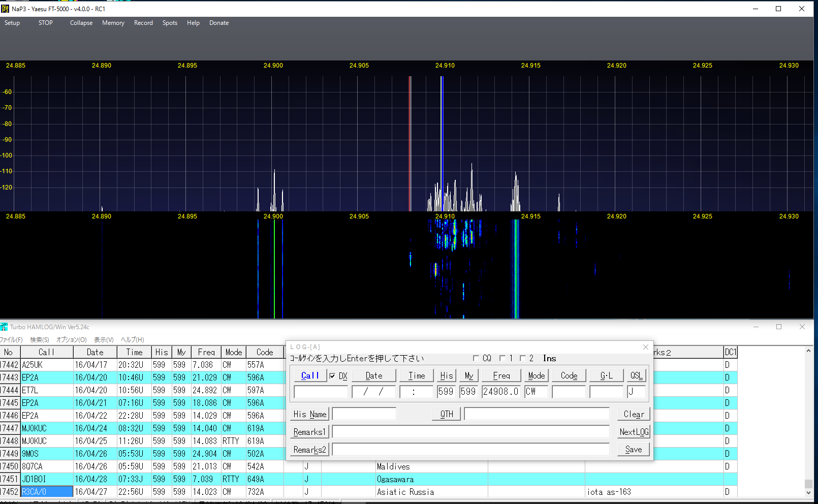Click the Ogasawara QTH cell
Screen dimensions: 818x504
(x=431, y=479)
